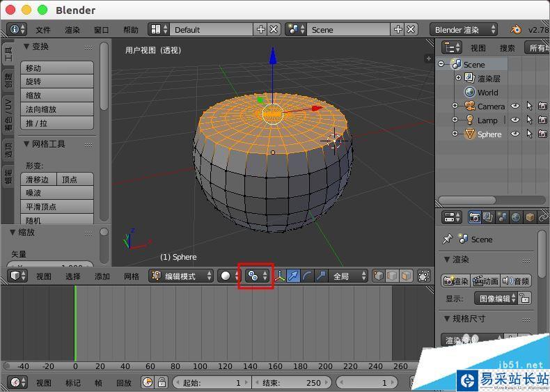This screenshot has height=392, width=550.
Task: Open the Info editor type selector
Action: [17, 29]
